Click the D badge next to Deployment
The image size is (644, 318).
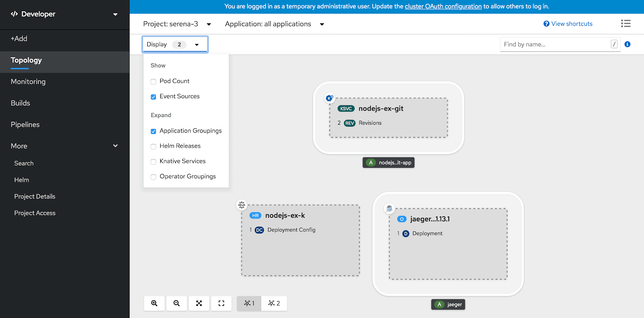[406, 234]
